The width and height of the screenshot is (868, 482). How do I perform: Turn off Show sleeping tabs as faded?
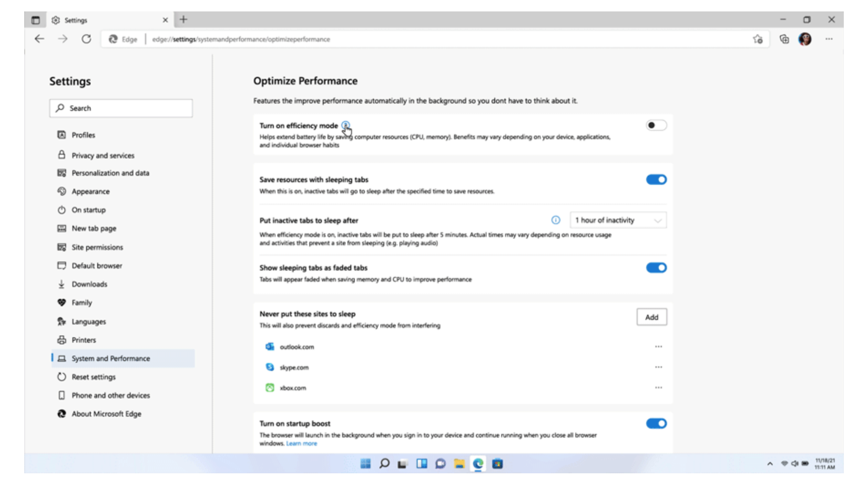tap(656, 268)
